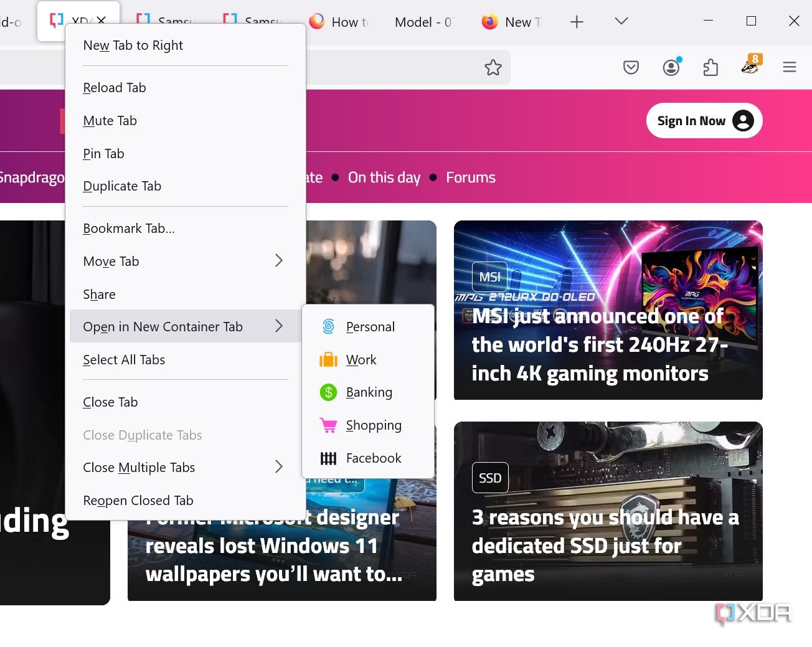Mute Tab via the context menu
812x647 pixels.
click(x=110, y=121)
